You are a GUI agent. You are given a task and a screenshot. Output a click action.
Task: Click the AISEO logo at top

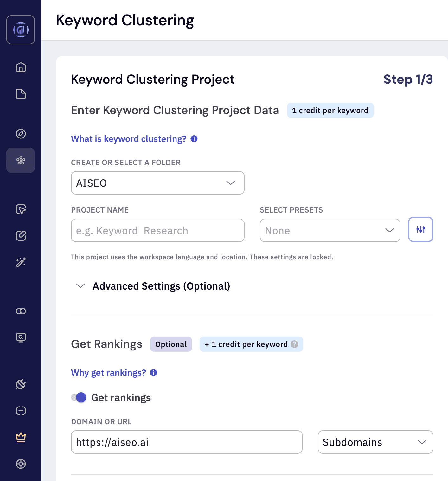21,30
